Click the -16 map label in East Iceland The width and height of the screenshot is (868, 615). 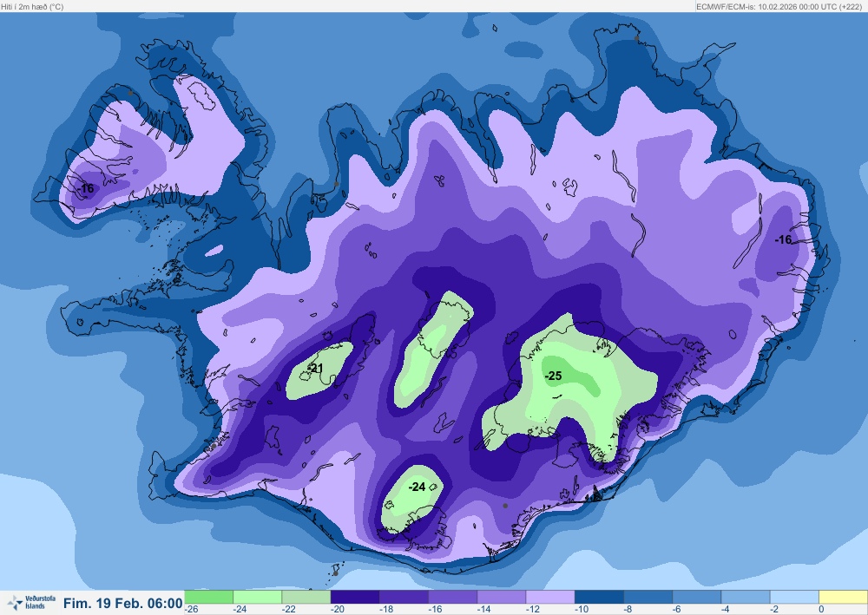[x=783, y=239]
